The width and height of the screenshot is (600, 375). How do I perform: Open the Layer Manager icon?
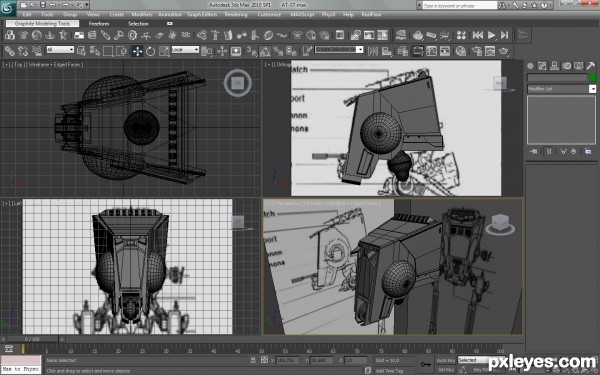click(403, 51)
